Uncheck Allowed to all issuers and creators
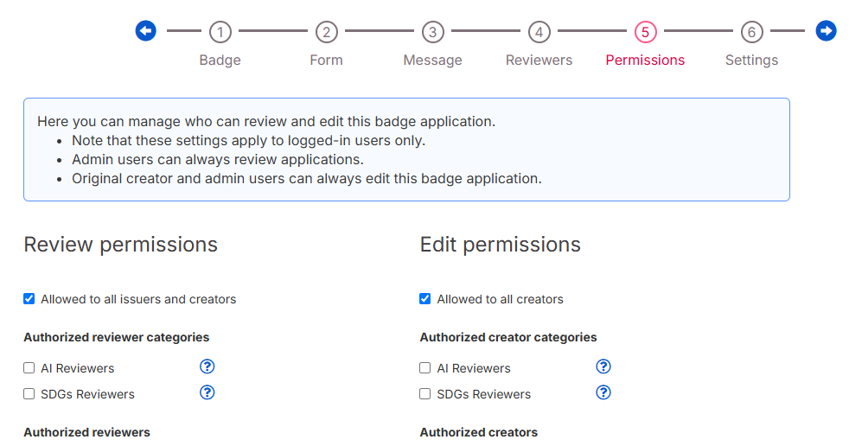This screenshot has height=446, width=868. pyautogui.click(x=29, y=299)
